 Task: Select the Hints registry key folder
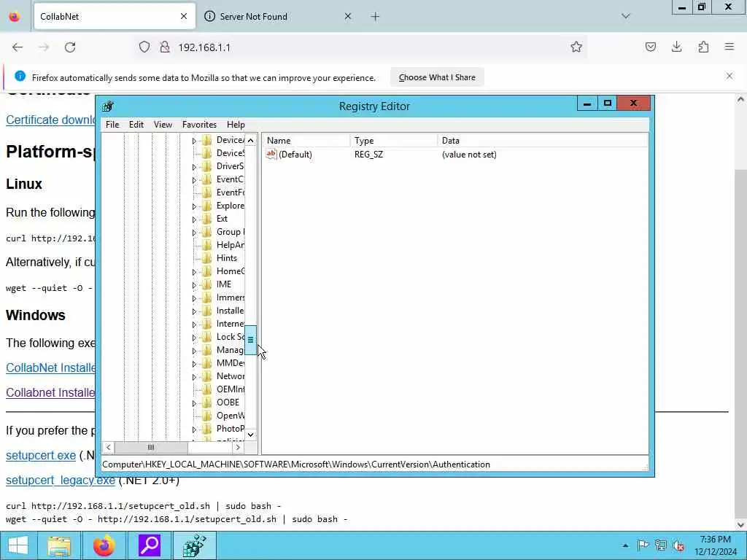(x=226, y=258)
